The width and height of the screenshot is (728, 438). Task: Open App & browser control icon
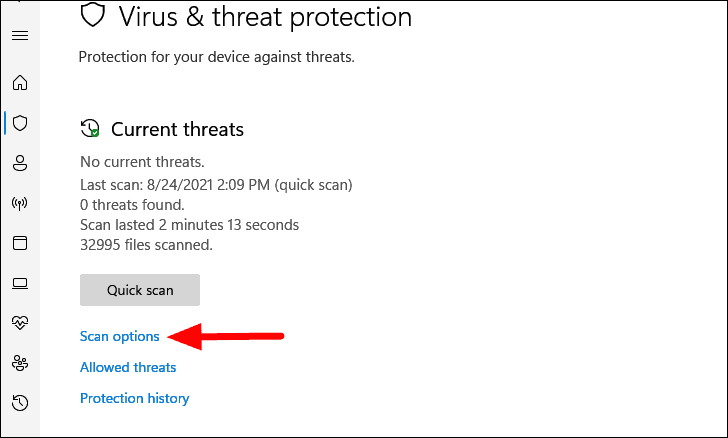click(x=20, y=243)
